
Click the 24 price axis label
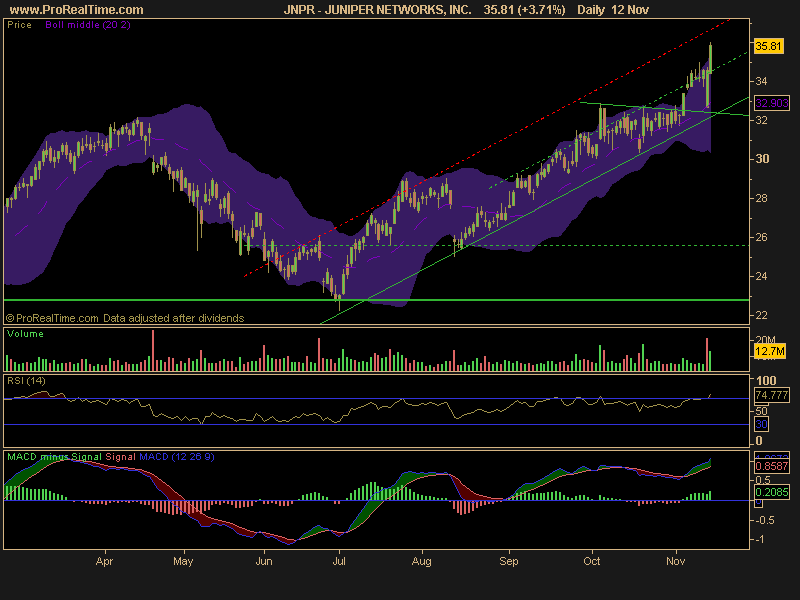pos(761,276)
